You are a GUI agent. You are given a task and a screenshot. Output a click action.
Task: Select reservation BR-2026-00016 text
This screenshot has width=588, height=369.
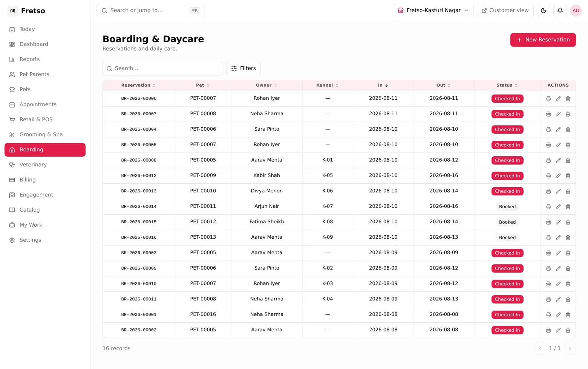[x=139, y=238]
